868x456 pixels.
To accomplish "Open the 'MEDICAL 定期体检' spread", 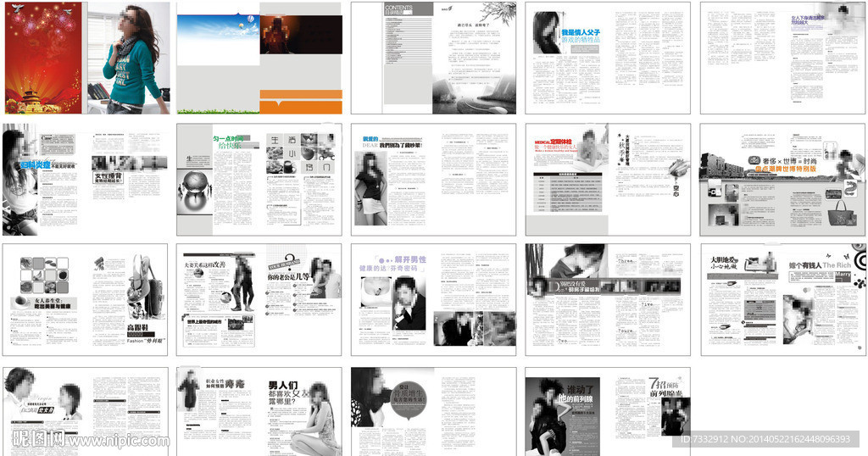I will [x=608, y=180].
